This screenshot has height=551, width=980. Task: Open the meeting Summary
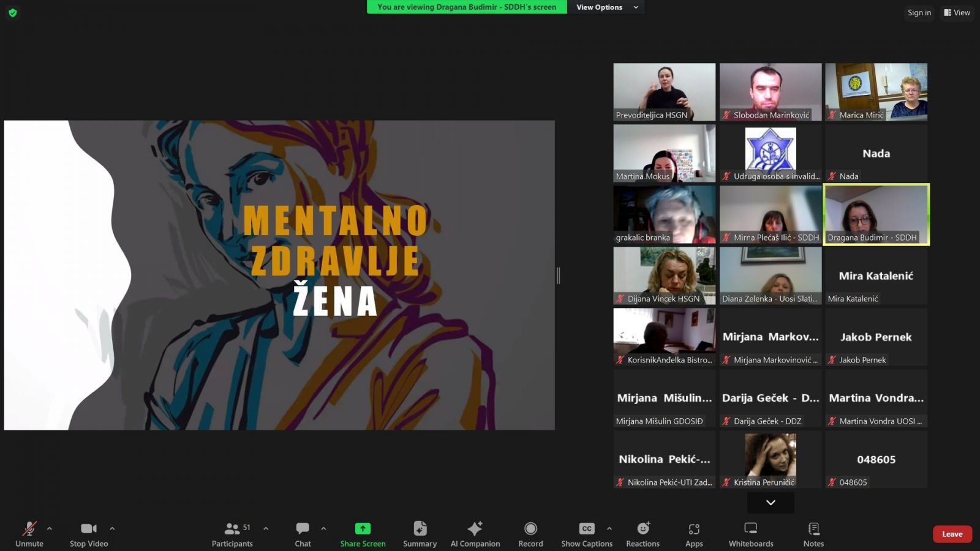click(x=420, y=534)
